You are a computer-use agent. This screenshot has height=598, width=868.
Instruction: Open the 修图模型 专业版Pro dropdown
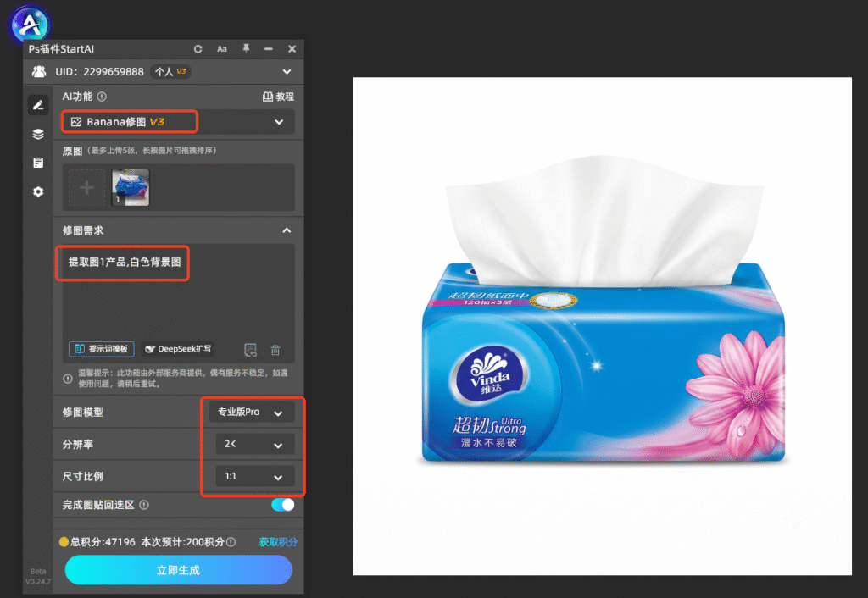252,413
